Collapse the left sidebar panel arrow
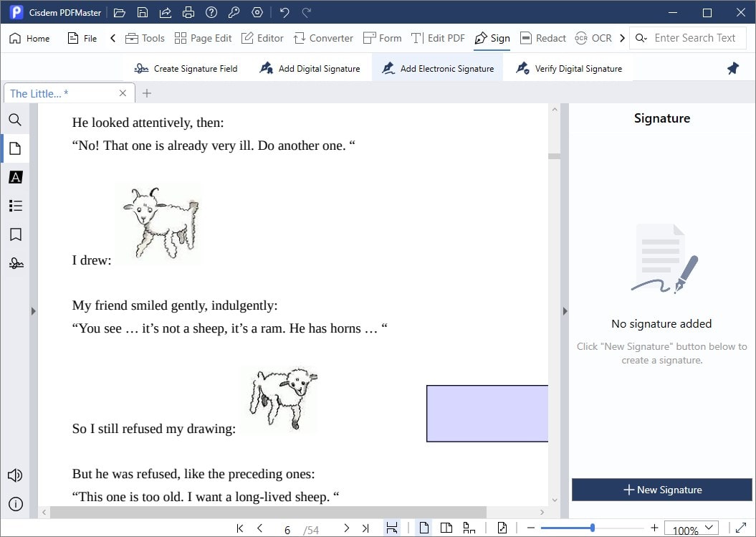This screenshot has width=756, height=537. pos(33,311)
